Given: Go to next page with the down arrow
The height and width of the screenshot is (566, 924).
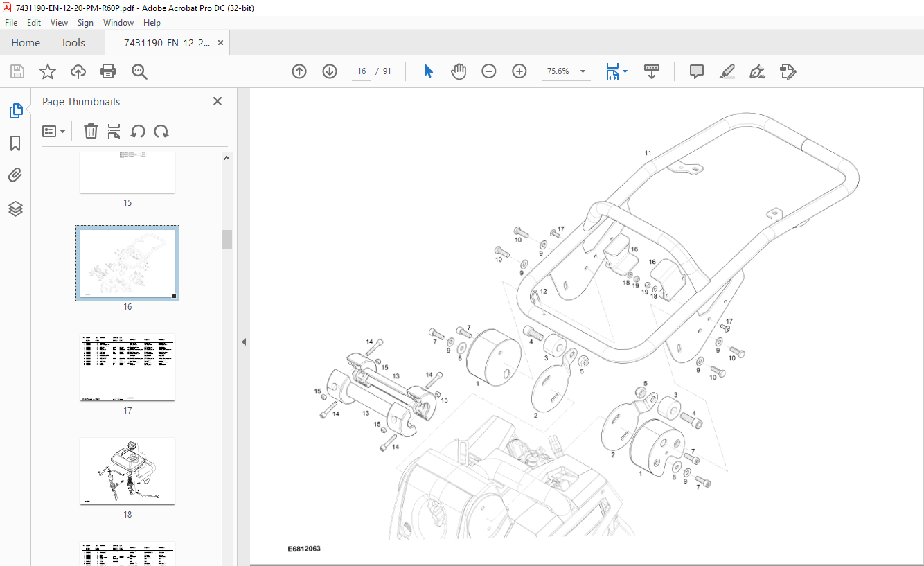Looking at the screenshot, I should click(x=330, y=71).
